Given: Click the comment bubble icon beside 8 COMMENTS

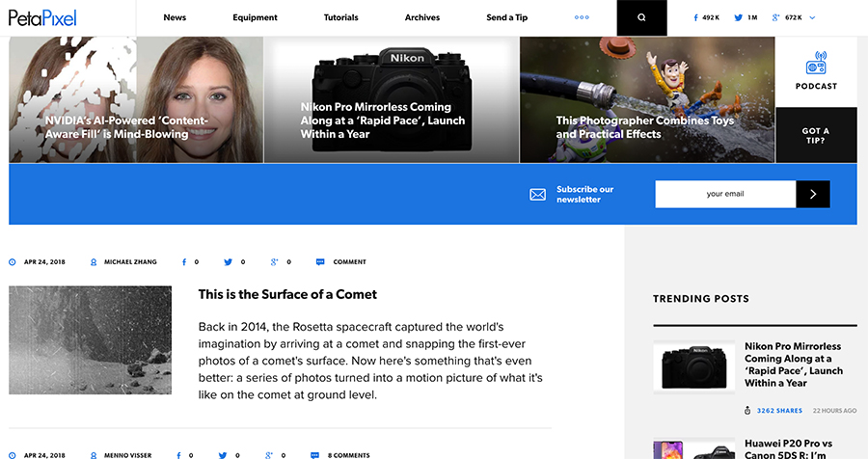Looking at the screenshot, I should point(314,455).
